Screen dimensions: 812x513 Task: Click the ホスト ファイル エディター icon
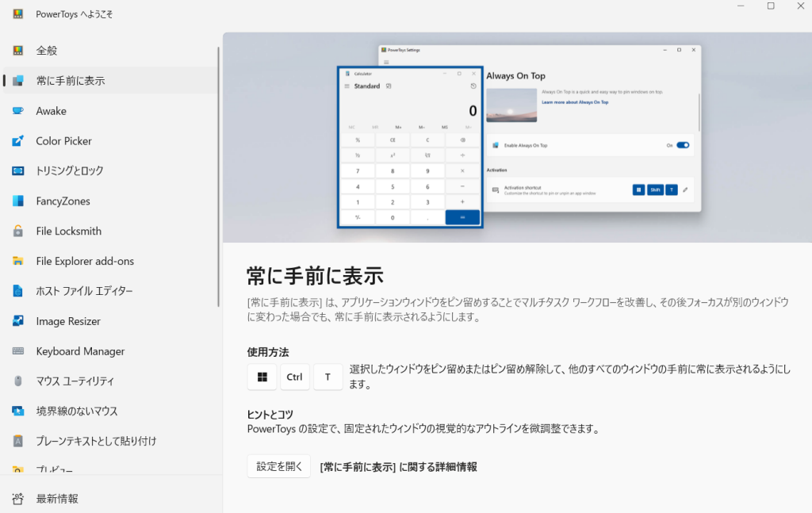pyautogui.click(x=18, y=291)
